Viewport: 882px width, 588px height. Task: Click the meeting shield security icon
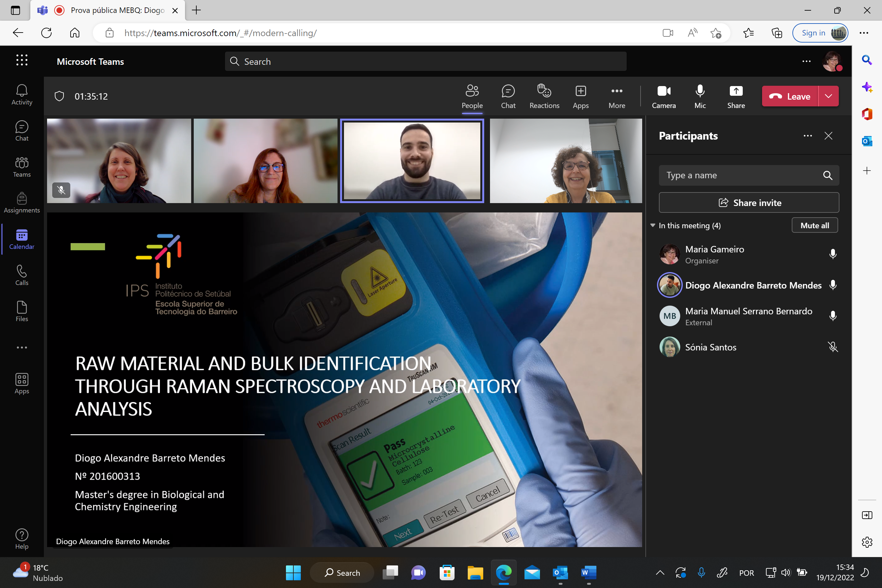click(x=59, y=96)
